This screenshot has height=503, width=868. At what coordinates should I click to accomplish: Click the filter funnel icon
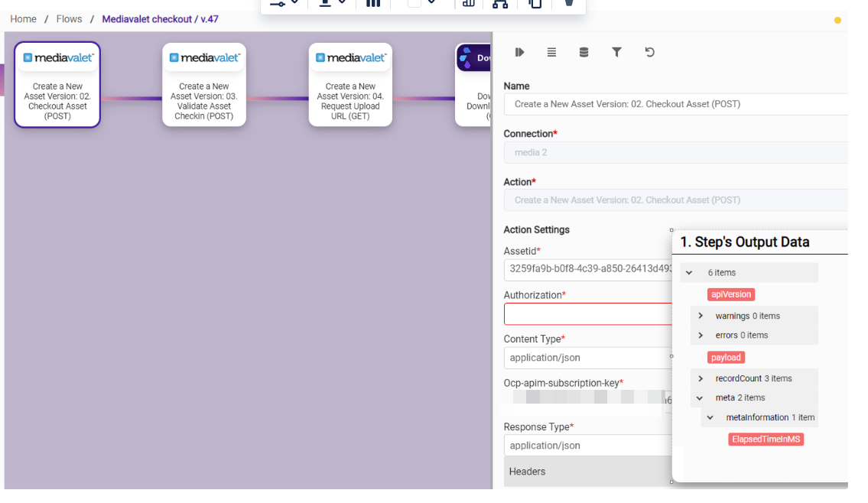point(616,52)
